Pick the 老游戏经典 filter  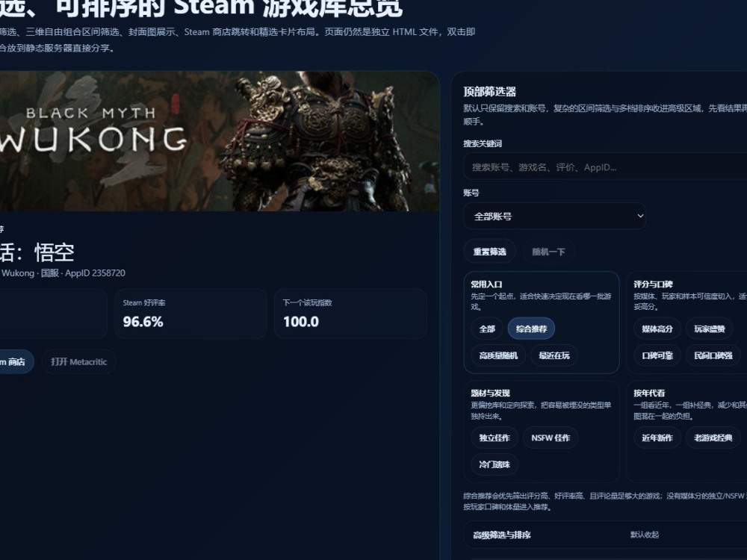(713, 438)
